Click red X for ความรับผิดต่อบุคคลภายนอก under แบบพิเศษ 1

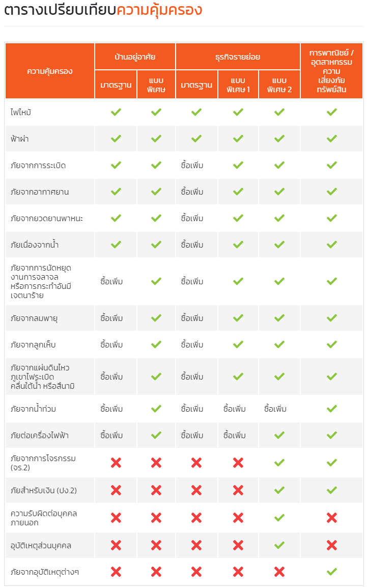[x=238, y=518]
